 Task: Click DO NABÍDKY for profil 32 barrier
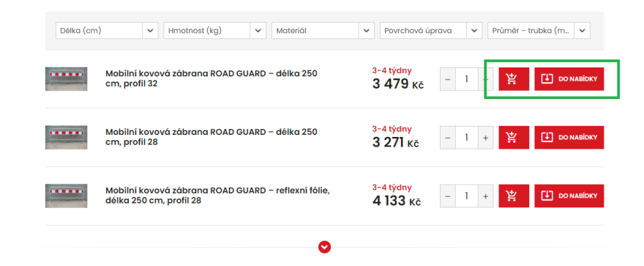[x=569, y=79]
